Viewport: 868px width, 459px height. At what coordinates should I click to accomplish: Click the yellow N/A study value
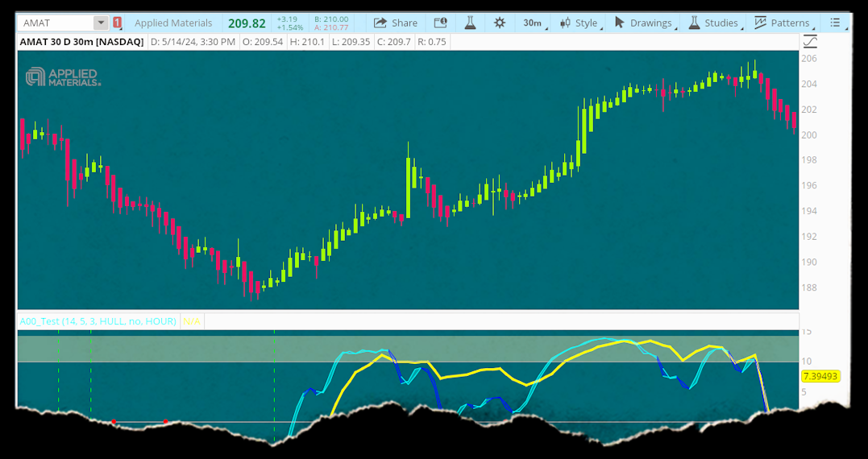point(192,320)
